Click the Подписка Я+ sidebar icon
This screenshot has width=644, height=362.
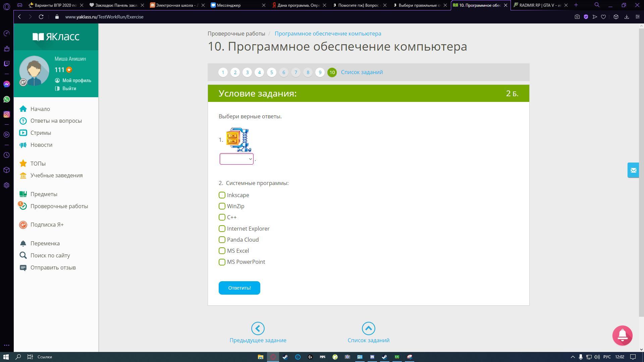(x=23, y=225)
